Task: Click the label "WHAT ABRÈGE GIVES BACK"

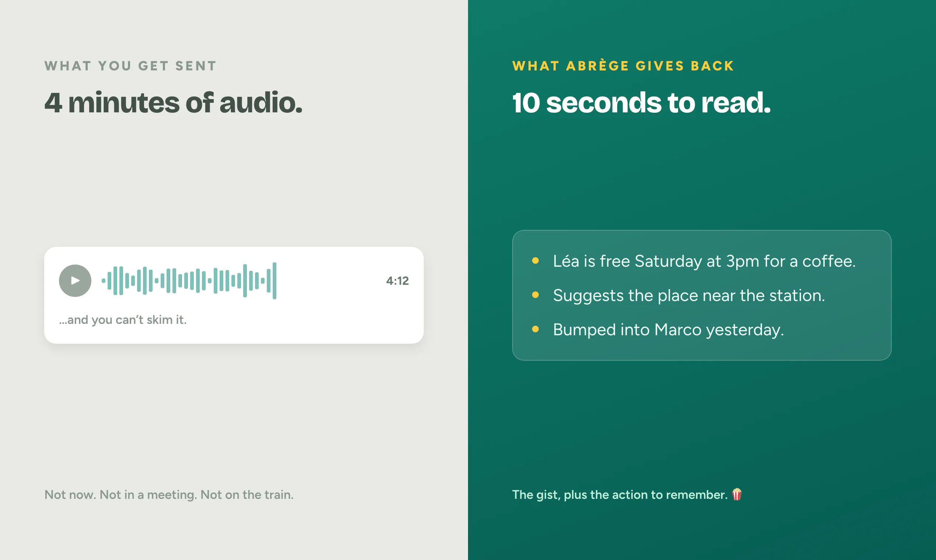Action: click(623, 66)
